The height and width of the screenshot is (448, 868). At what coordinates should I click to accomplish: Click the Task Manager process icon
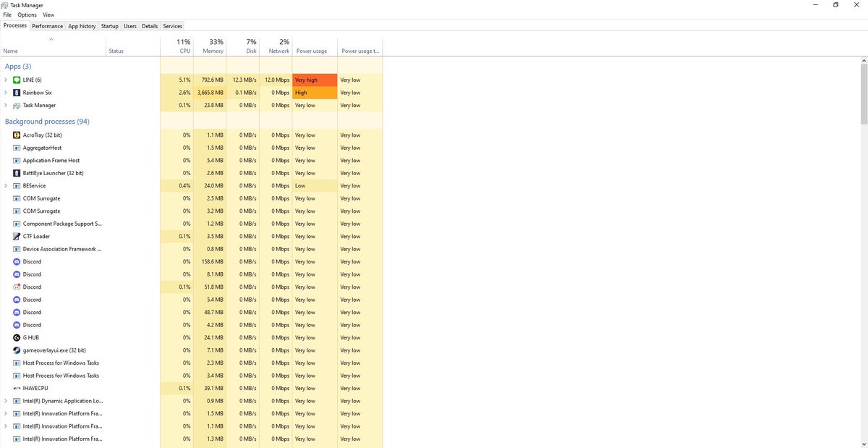point(17,105)
